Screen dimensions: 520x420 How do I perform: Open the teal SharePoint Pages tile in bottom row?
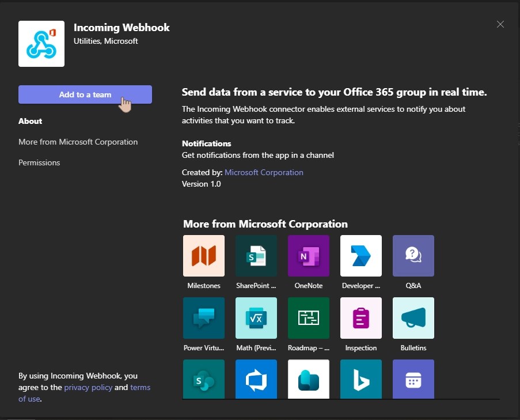[204, 379]
